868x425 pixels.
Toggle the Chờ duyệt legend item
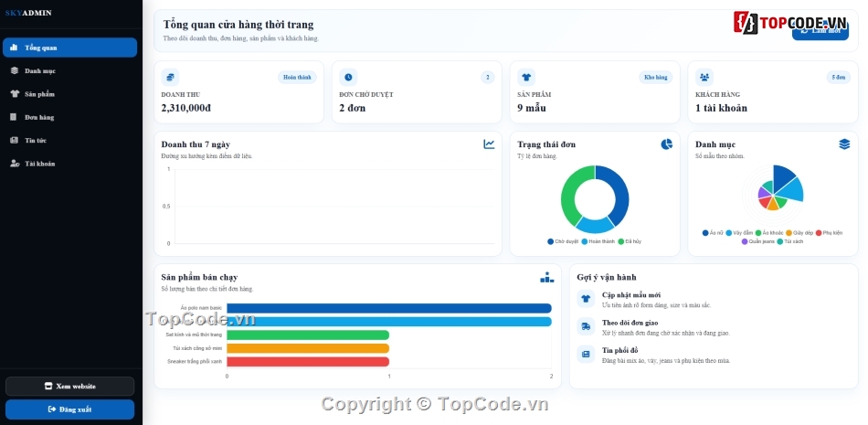point(563,241)
